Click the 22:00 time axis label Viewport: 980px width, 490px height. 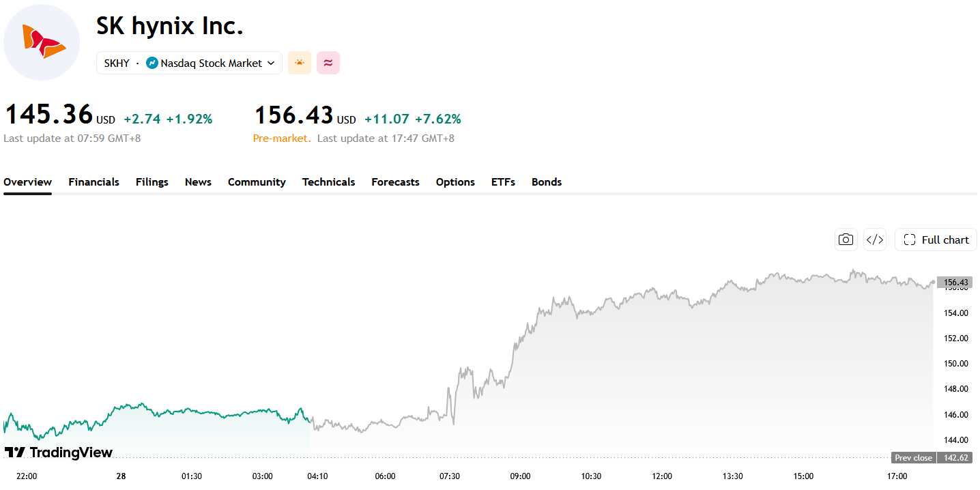pos(27,476)
